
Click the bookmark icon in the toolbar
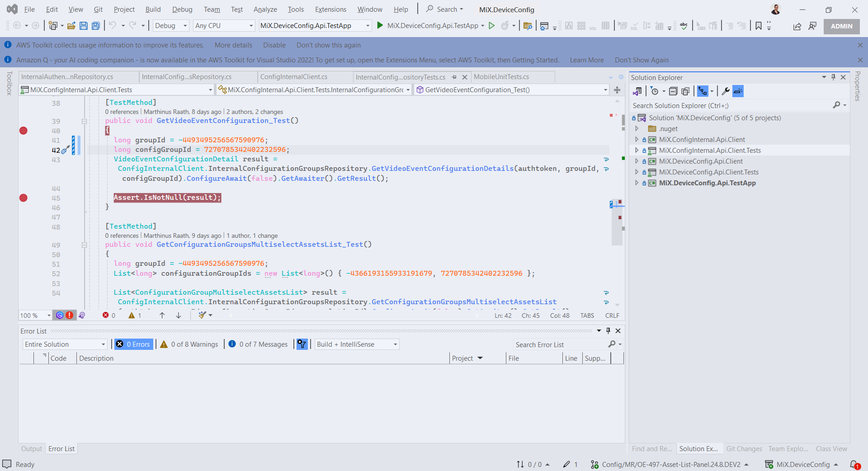coord(758,26)
